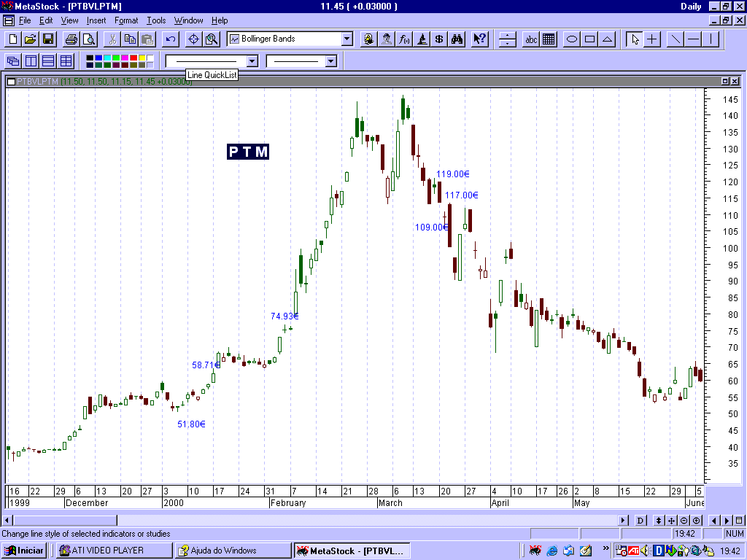Tile windows in columns icon
Image resolution: width=747 pixels, height=560 pixels.
[x=31, y=61]
